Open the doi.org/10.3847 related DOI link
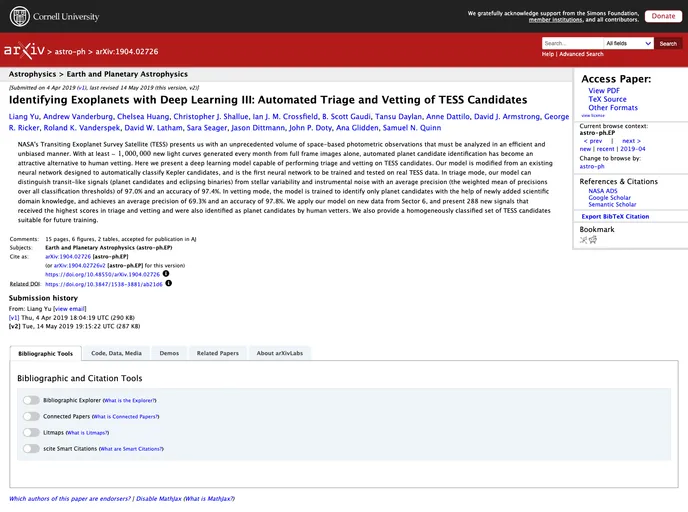The image size is (688, 512). [104, 284]
